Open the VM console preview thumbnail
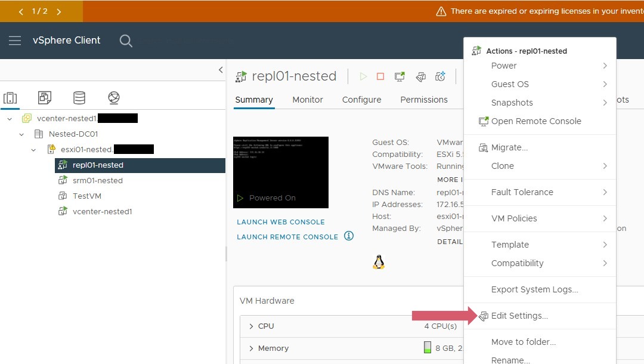 click(x=281, y=172)
